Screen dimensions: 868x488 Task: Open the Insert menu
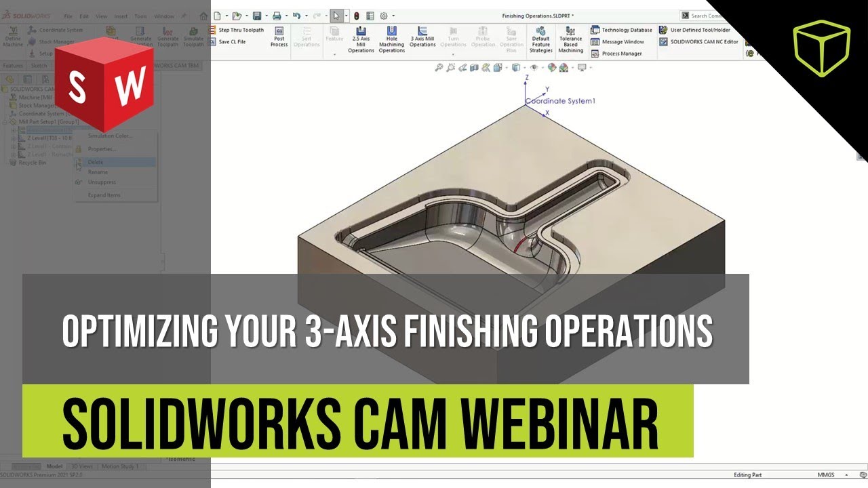coord(121,16)
